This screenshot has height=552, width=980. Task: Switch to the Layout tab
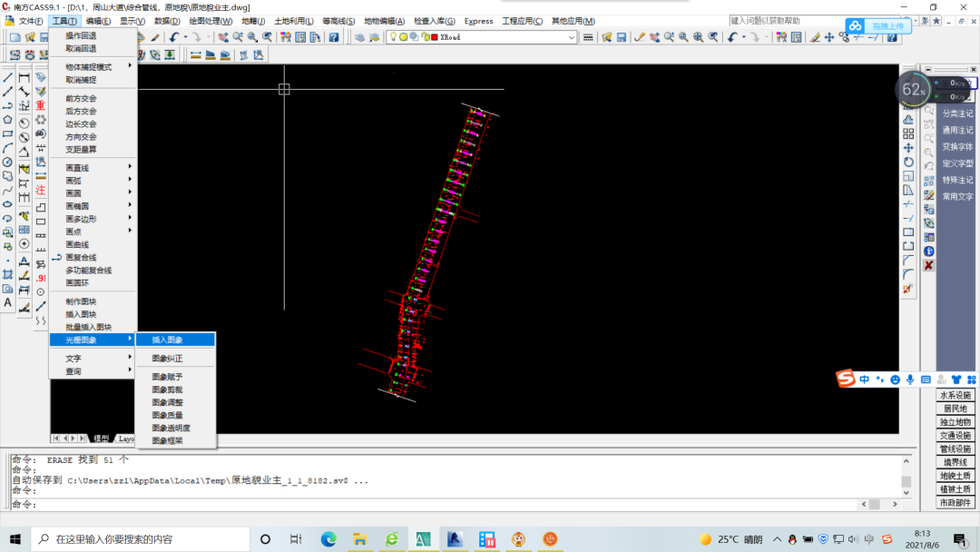pos(125,439)
